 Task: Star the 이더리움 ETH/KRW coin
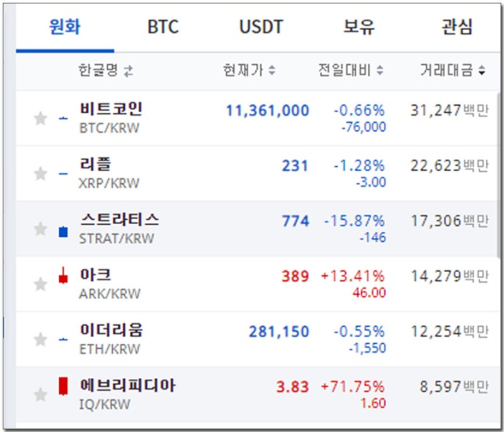[x=41, y=339]
